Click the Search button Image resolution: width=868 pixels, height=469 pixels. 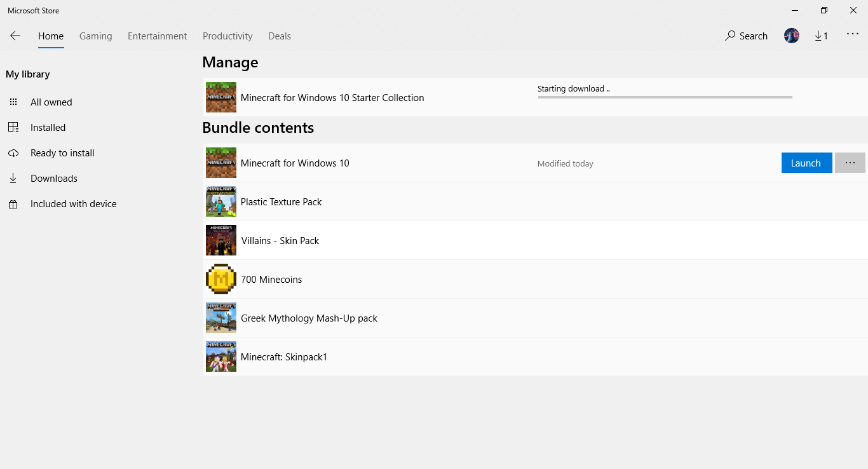747,36
